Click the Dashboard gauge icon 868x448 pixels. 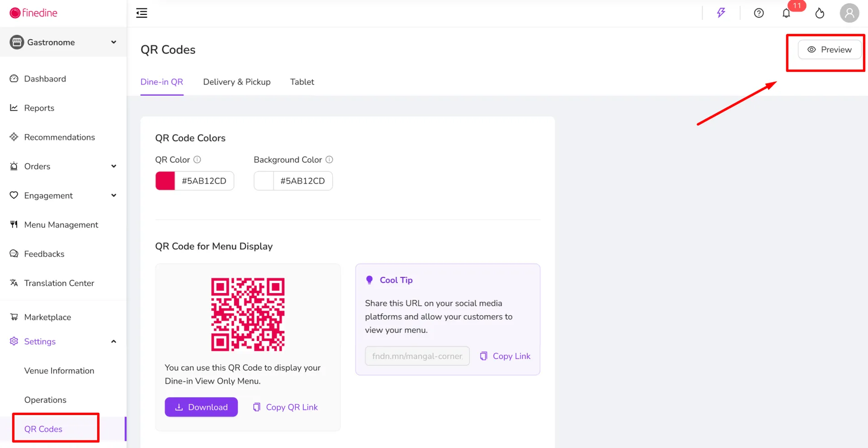click(x=14, y=79)
